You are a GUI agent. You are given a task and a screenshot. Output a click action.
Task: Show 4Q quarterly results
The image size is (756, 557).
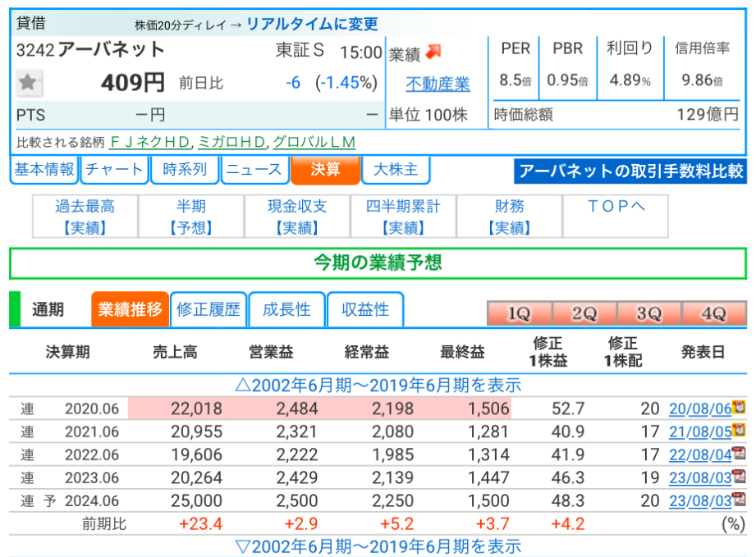pyautogui.click(x=714, y=313)
